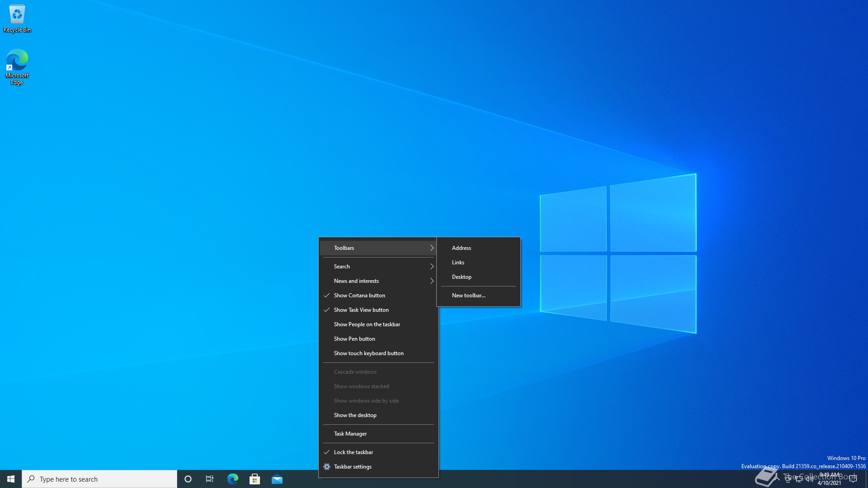Screen dimensions: 868x488
Task: Click the Show desktop strip at taskbar edge
Action: point(866,479)
